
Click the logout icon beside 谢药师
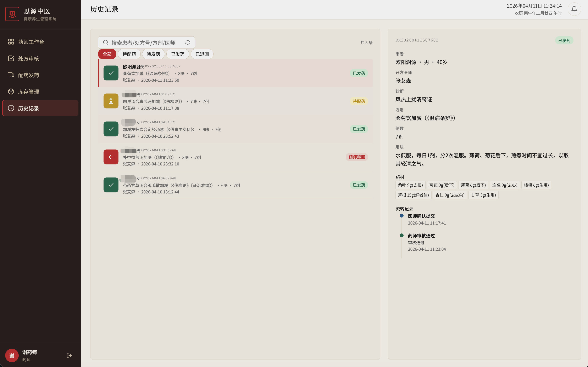pos(69,355)
